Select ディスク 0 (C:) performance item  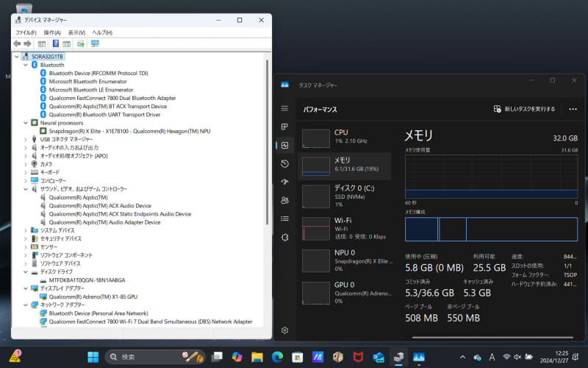[x=344, y=197]
